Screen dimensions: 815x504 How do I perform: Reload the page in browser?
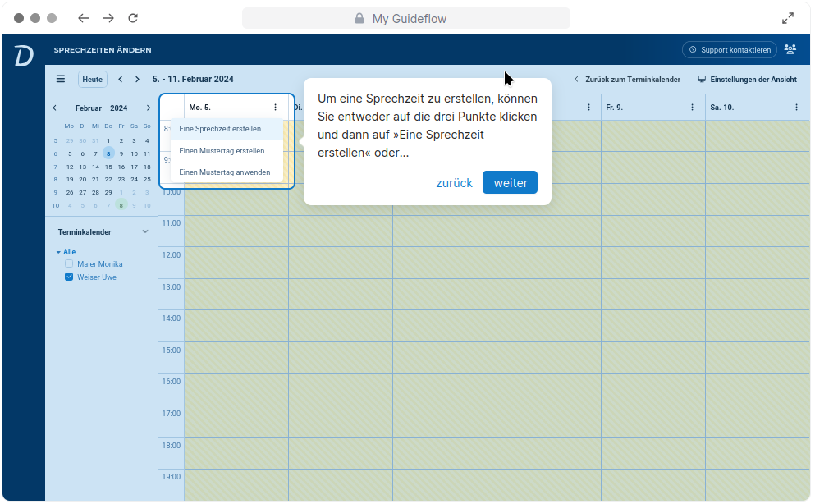(x=133, y=18)
